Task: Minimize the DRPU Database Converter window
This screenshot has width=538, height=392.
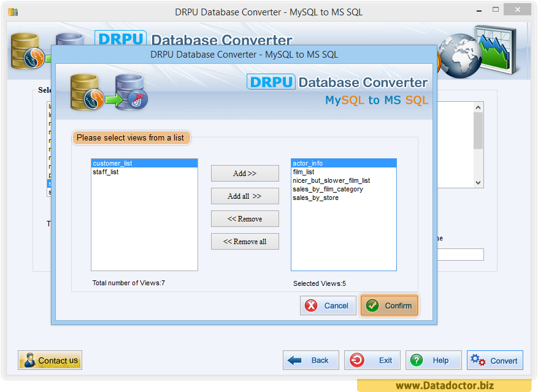Action: (479, 10)
